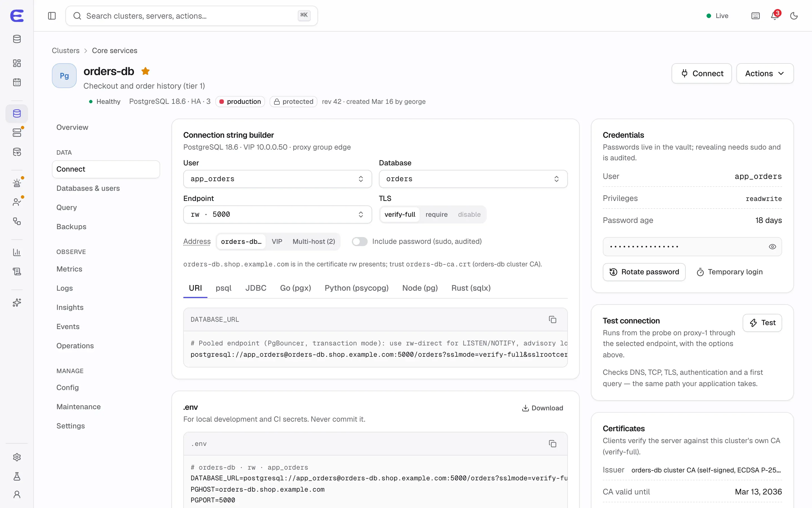Screen dimensions: 812x508
Task: Download the .env file
Action: coord(542,408)
